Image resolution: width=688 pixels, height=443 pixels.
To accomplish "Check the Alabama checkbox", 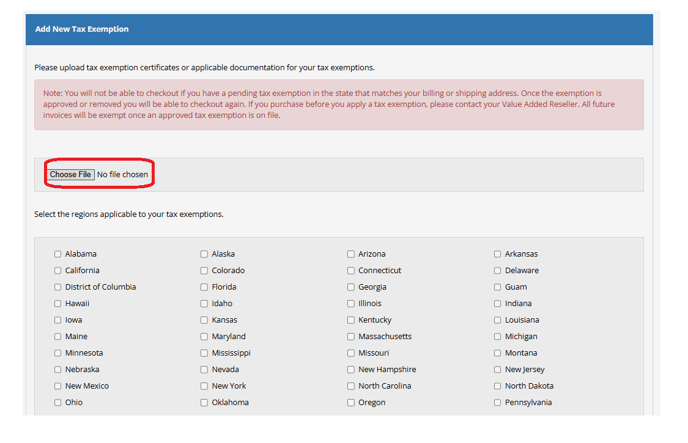I will (58, 254).
